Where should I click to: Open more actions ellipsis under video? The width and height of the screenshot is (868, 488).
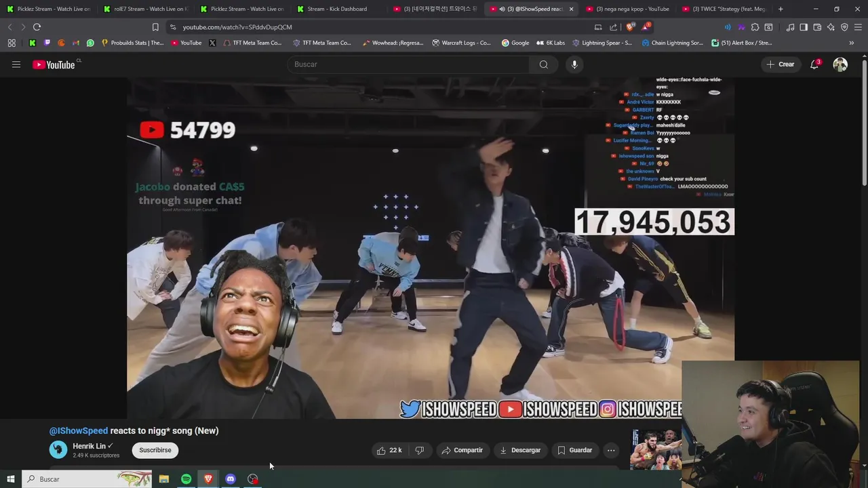click(611, 450)
